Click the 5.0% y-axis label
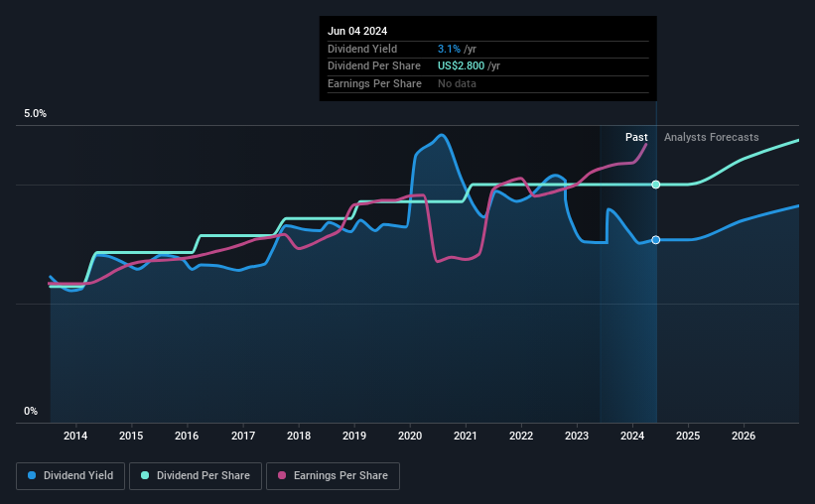 [35, 113]
